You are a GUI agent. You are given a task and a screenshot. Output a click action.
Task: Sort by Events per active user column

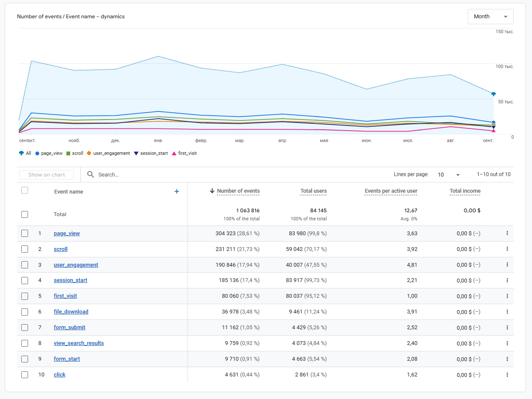coord(391,191)
